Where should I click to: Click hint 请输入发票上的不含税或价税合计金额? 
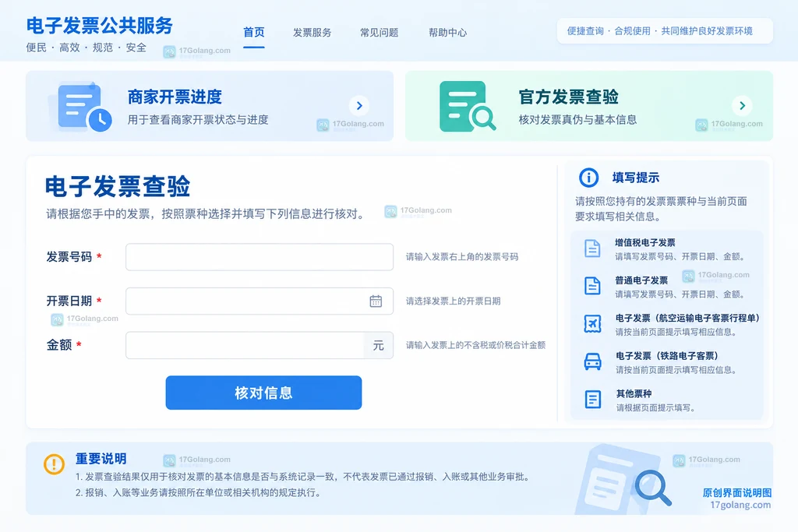pyautogui.click(x=475, y=345)
